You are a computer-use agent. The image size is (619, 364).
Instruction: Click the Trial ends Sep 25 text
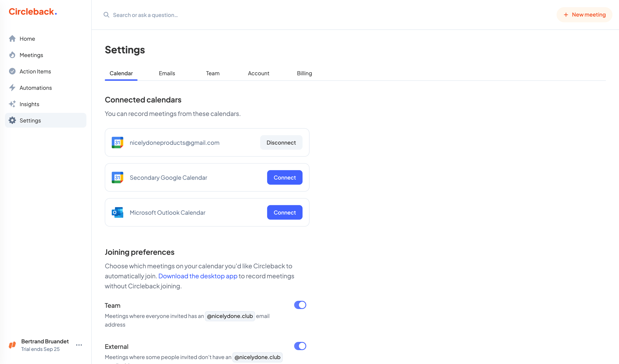coord(40,349)
